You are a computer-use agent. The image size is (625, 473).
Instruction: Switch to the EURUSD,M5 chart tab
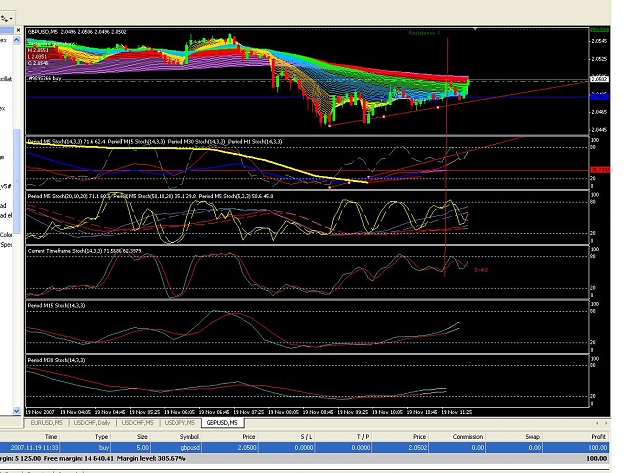click(x=47, y=422)
